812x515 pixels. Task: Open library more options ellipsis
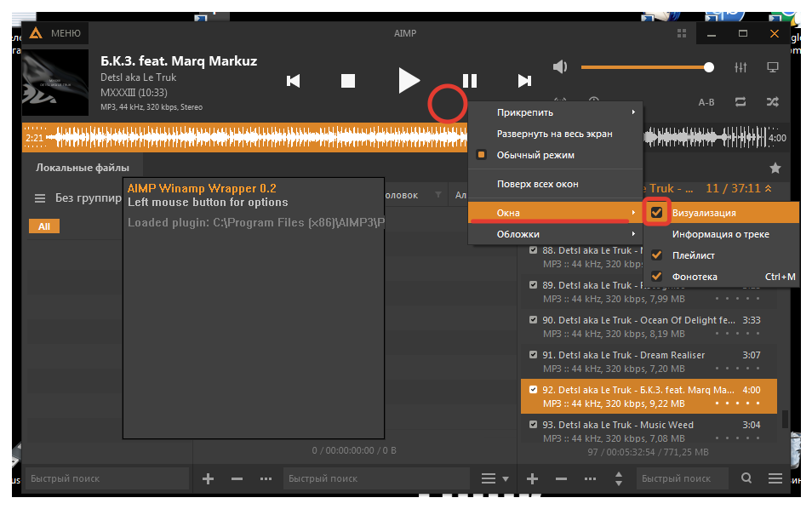coord(266,478)
